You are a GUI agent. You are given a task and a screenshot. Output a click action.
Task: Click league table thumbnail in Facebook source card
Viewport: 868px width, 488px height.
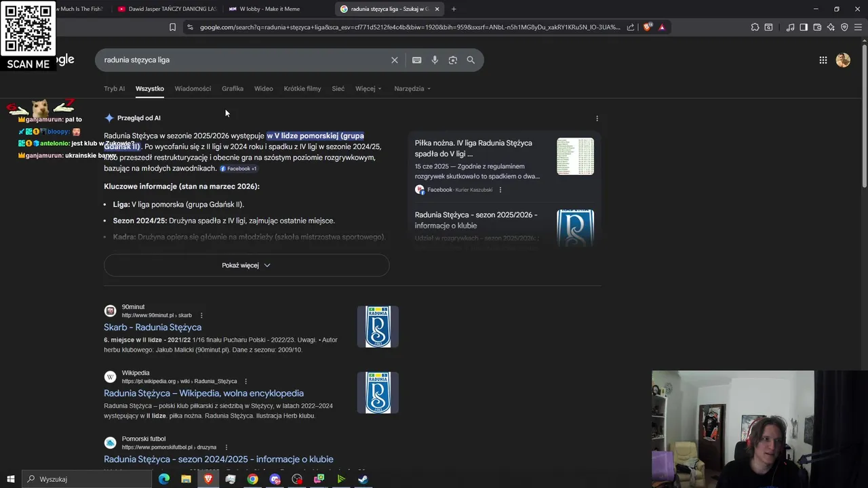575,157
